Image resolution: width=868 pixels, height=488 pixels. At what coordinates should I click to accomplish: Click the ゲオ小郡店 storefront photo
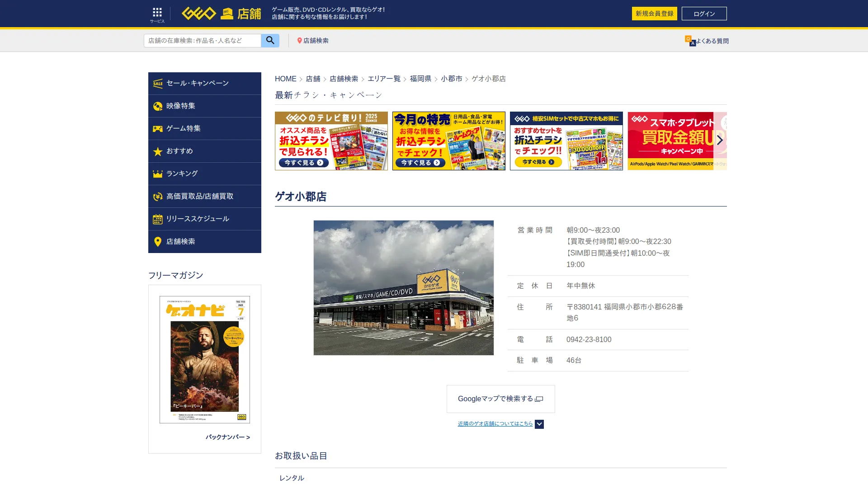[404, 288]
